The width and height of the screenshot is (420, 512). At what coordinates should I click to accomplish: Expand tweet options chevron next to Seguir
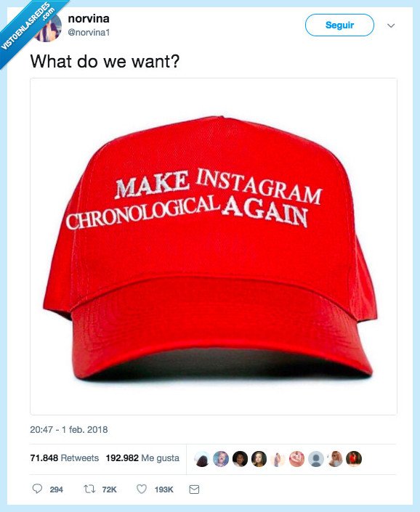coord(391,25)
